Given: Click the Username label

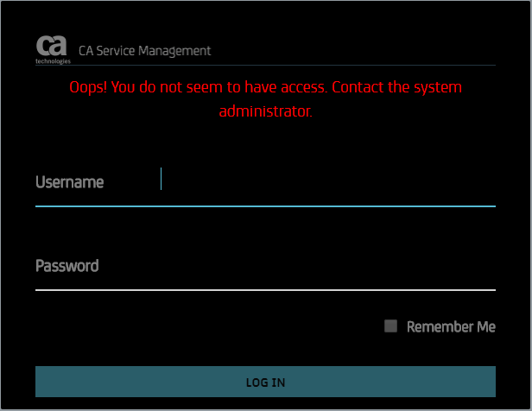Looking at the screenshot, I should tap(69, 182).
